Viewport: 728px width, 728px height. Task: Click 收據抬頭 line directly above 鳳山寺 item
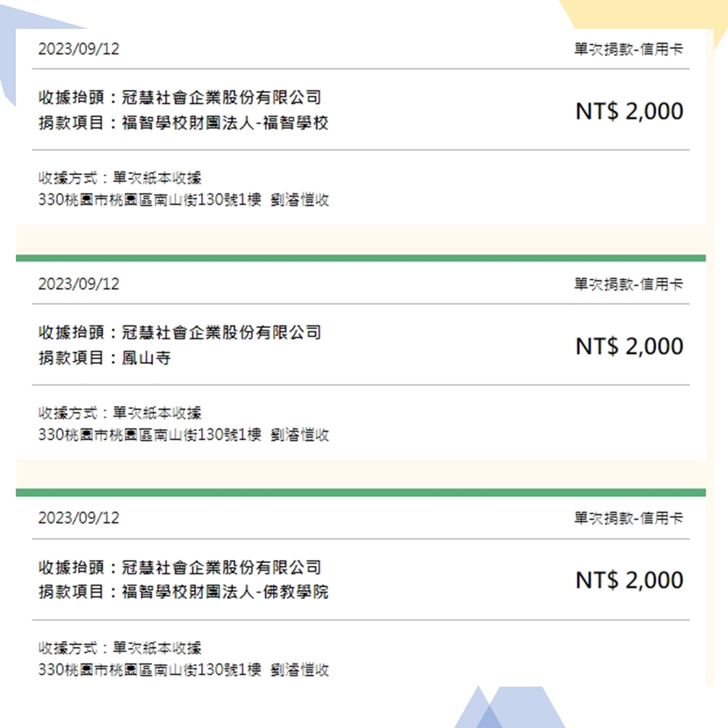point(180,332)
